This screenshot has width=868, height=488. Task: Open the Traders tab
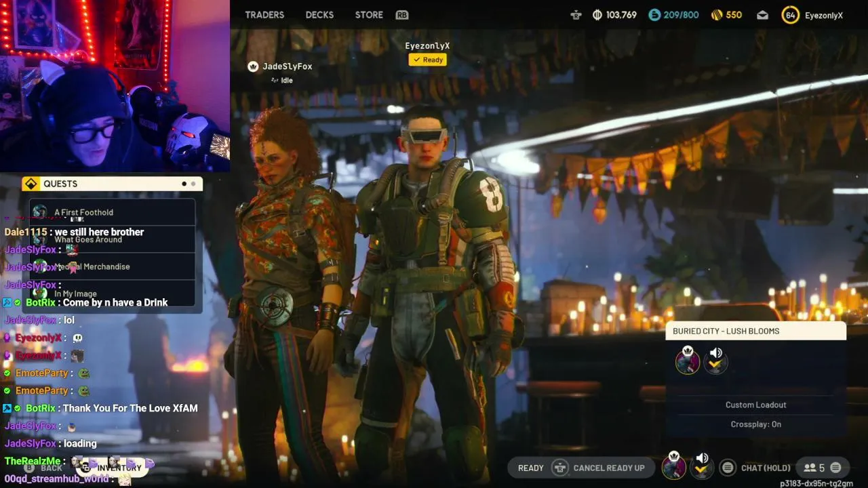264,15
